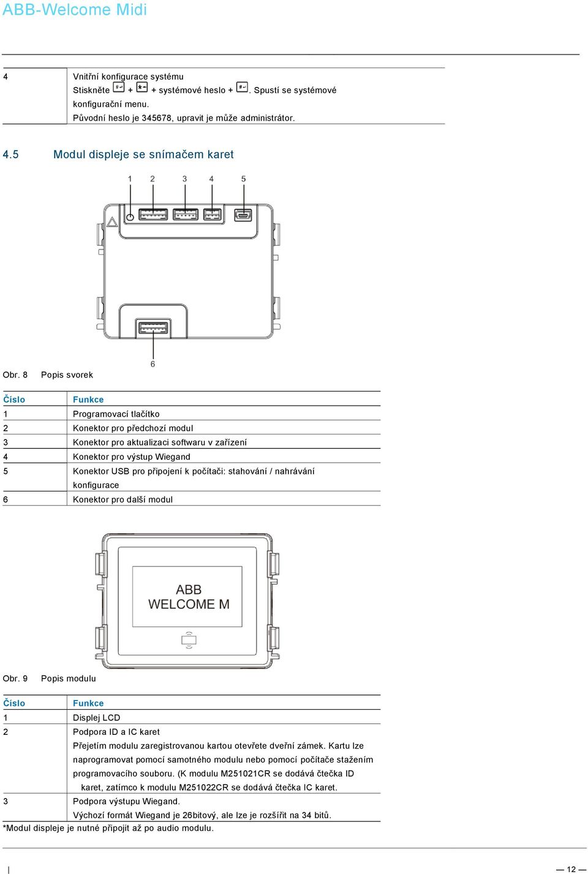588x874 pixels.
Task: Click the 'Číslo' header in the terminals table
Action: tap(14, 400)
